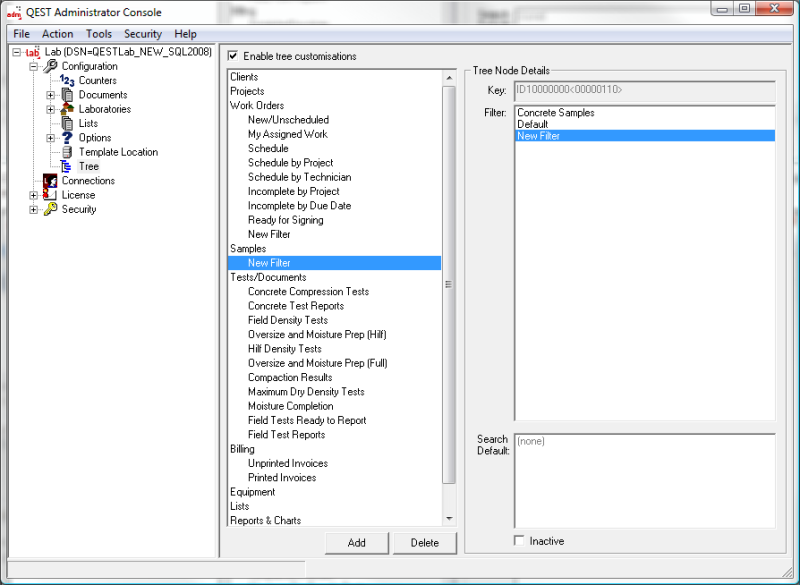Expand the License node

pos(32,195)
